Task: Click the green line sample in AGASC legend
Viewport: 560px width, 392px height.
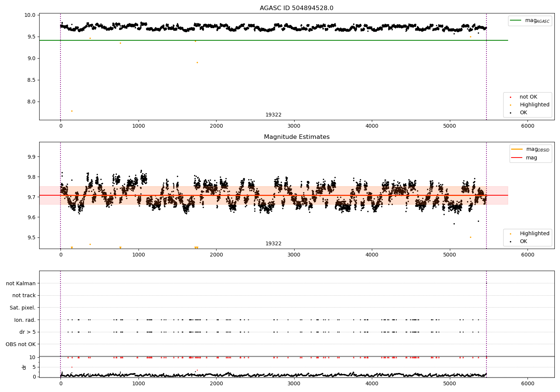Action: point(516,21)
